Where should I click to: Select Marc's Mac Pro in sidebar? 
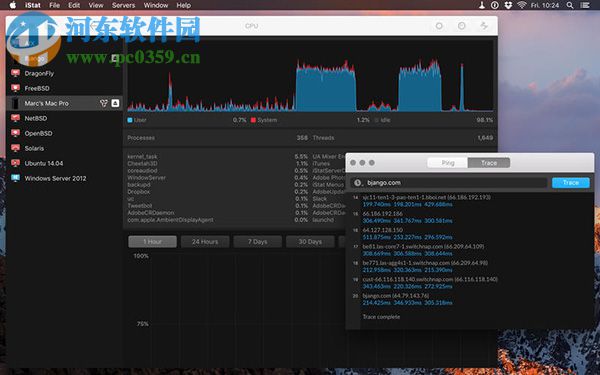[64, 103]
